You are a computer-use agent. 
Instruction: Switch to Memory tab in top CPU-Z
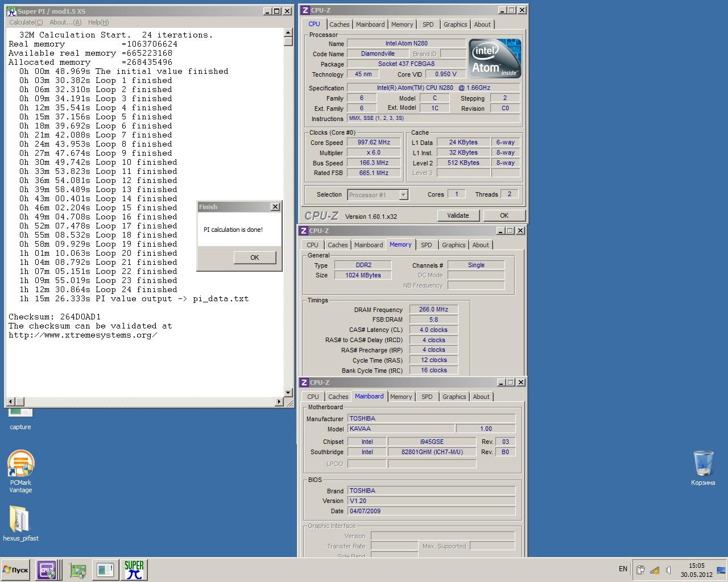402,24
